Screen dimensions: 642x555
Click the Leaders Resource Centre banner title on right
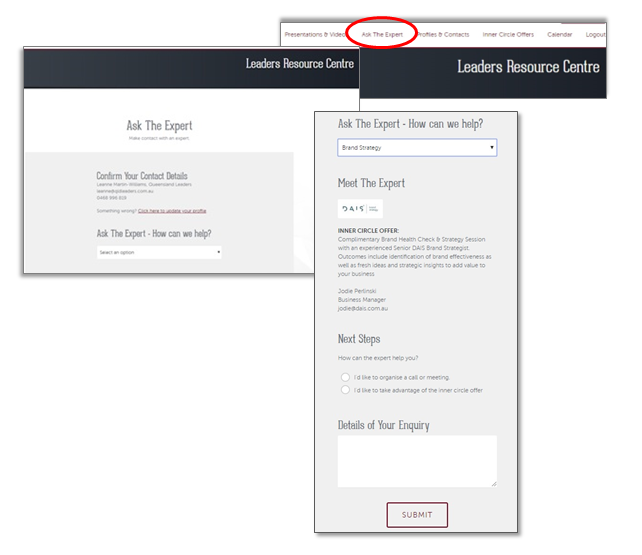pos(528,67)
